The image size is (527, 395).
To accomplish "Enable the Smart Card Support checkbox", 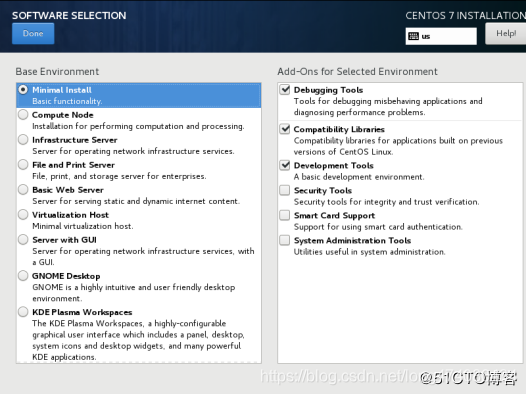I will (x=285, y=215).
